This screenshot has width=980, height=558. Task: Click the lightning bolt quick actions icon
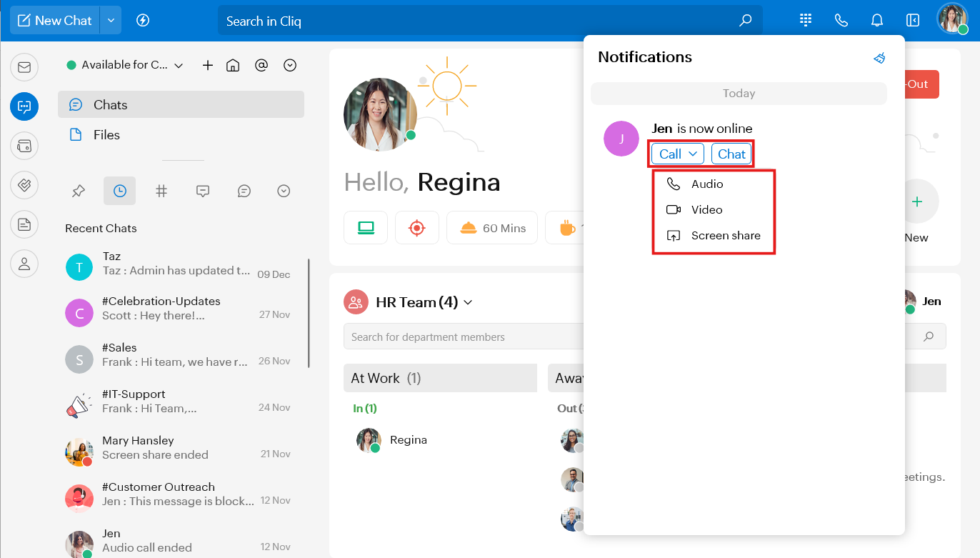tap(143, 20)
